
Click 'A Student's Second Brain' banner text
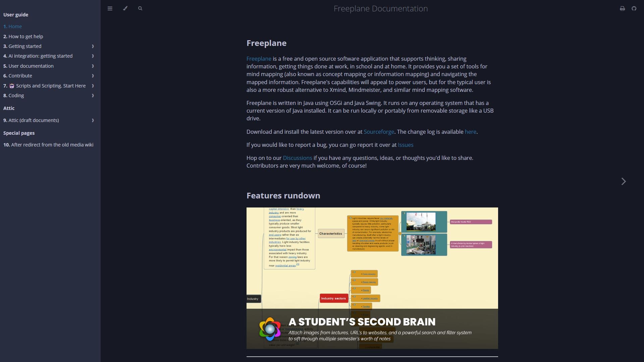(362, 322)
